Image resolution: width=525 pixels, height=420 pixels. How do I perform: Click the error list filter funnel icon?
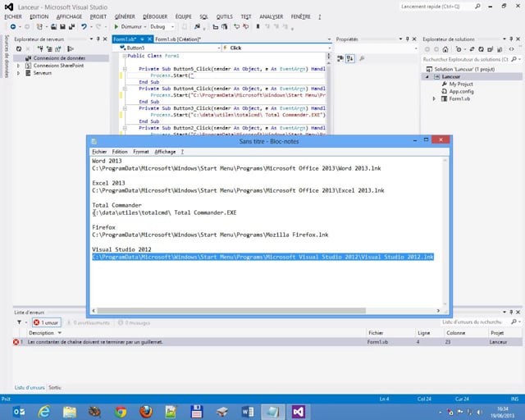(x=19, y=322)
